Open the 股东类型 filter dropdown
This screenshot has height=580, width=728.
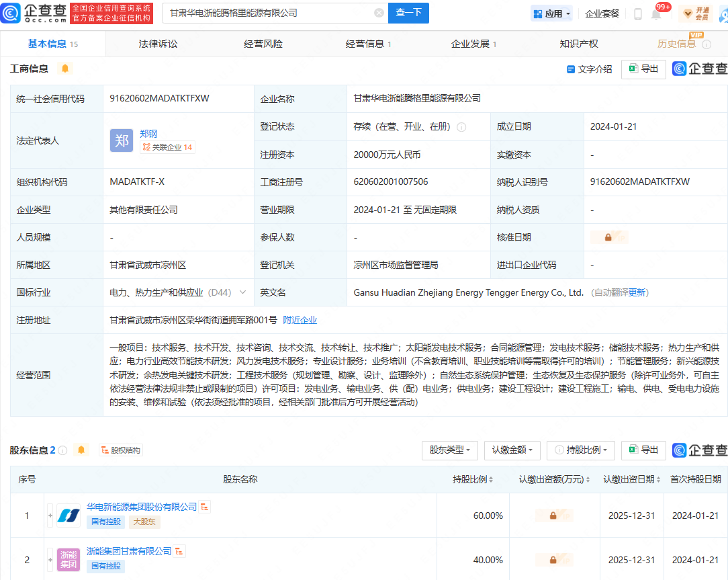(449, 450)
